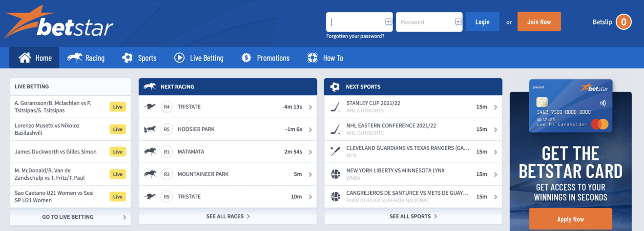Click the horse icon beside Racing
The height and width of the screenshot is (231, 644).
[75, 58]
